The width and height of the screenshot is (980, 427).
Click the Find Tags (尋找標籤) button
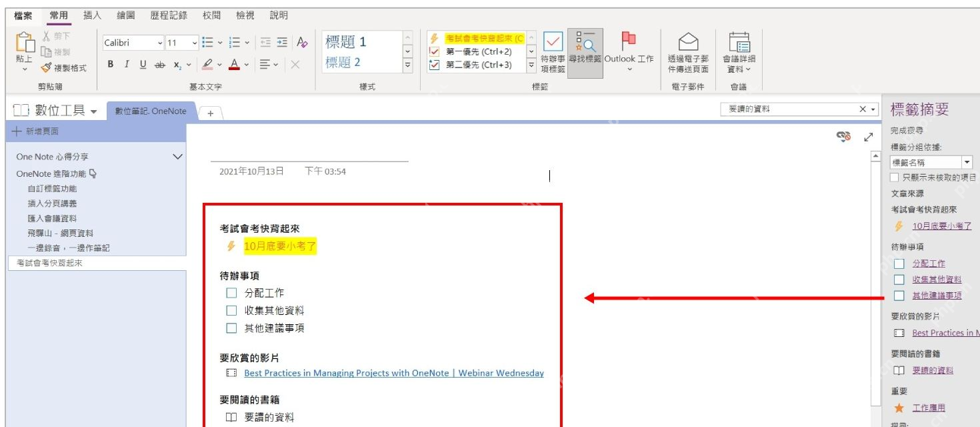(585, 52)
